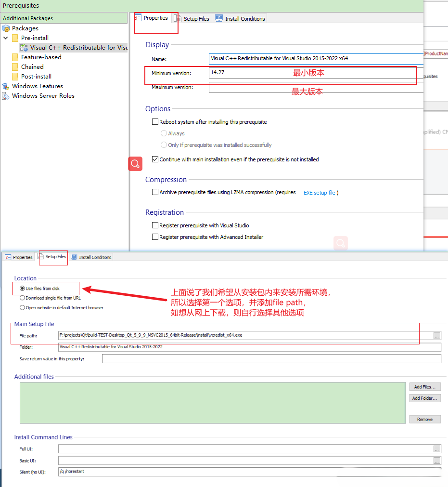The height and width of the screenshot is (487, 448).
Task: Click the Chained folder icon
Action: pos(15,67)
